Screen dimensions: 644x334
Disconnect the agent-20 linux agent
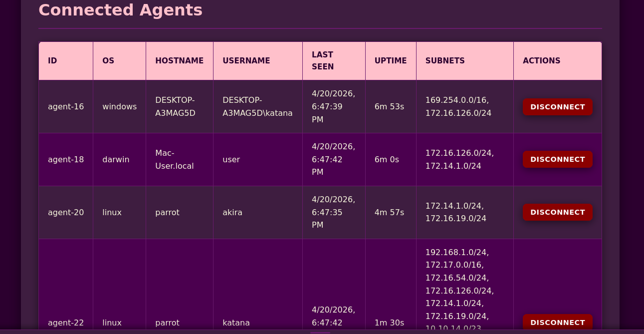(557, 212)
